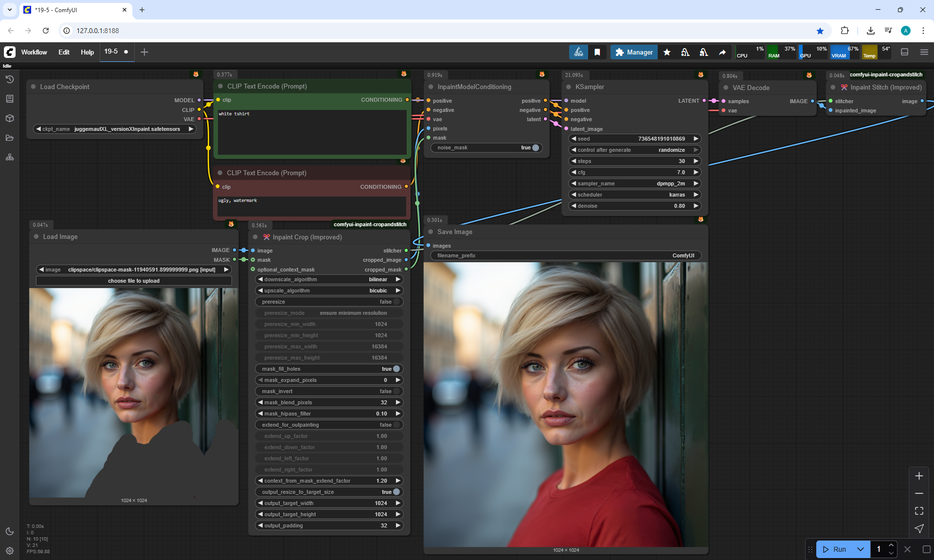Open the Help menu
Viewport: 934px width, 560px height.
[87, 52]
